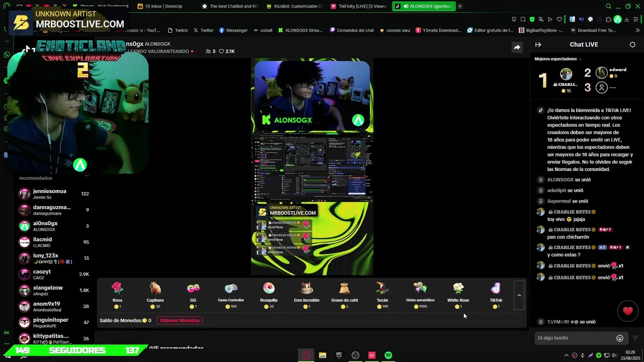Click the browser snapshot tool icon
The image size is (644, 362).
pos(523,19)
